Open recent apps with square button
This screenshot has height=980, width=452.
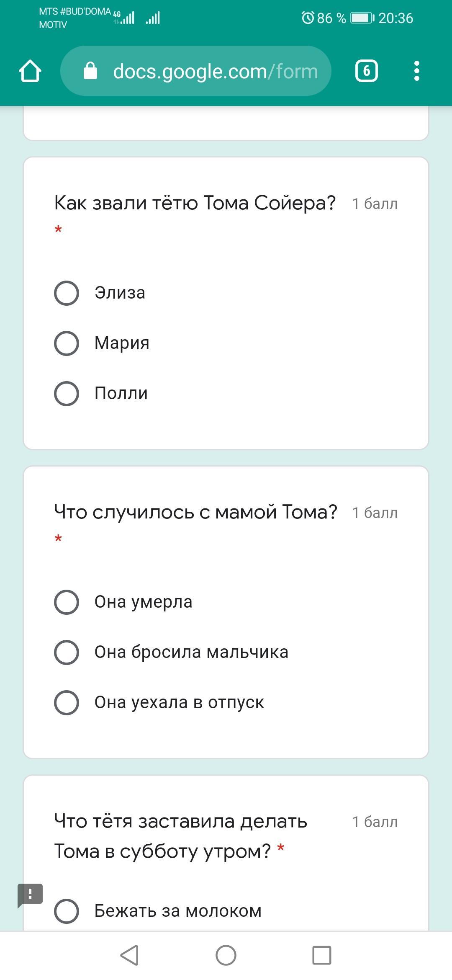pyautogui.click(x=321, y=955)
